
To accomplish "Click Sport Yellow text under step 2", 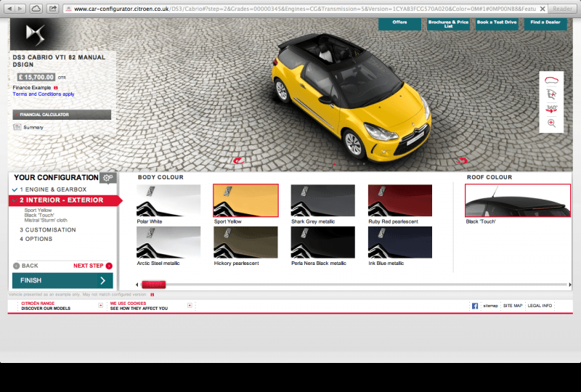I will pyautogui.click(x=38, y=210).
